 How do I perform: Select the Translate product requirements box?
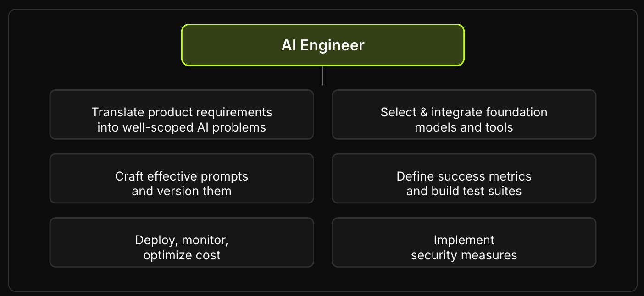point(182,115)
